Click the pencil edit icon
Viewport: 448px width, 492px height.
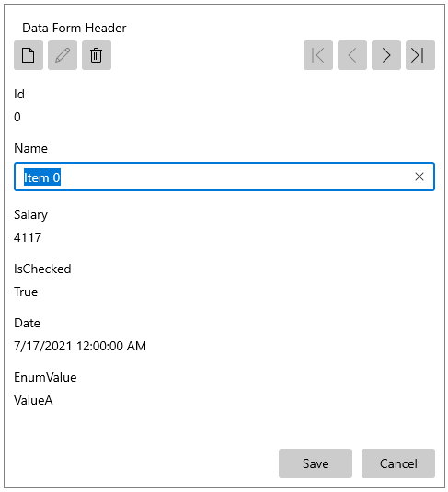pyautogui.click(x=63, y=55)
